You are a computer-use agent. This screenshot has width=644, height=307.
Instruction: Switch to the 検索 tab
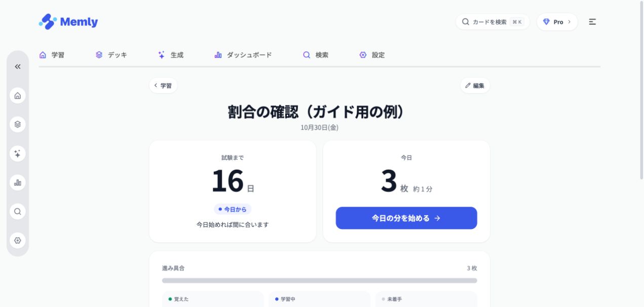click(316, 55)
